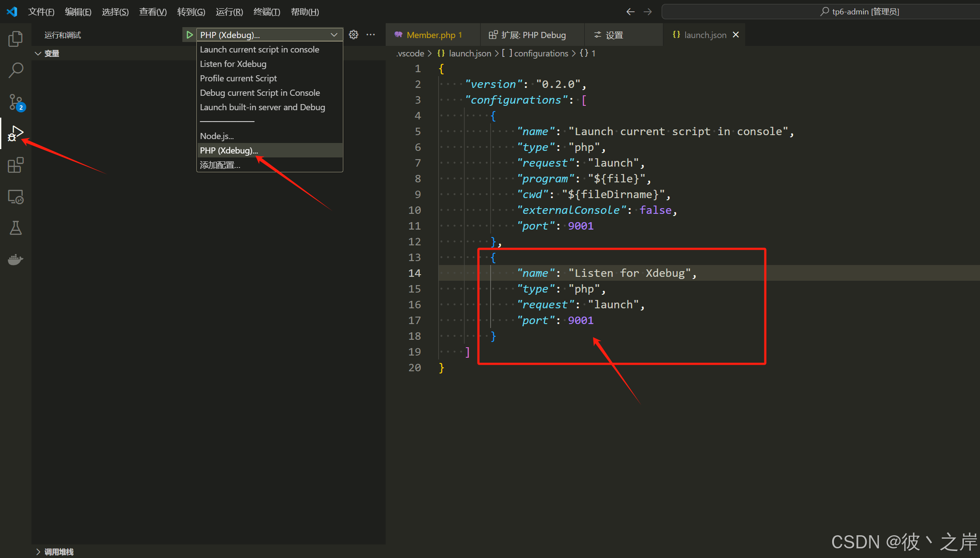This screenshot has width=980, height=558.
Task: Open Source Control with 2 pending changes
Action: click(x=15, y=101)
